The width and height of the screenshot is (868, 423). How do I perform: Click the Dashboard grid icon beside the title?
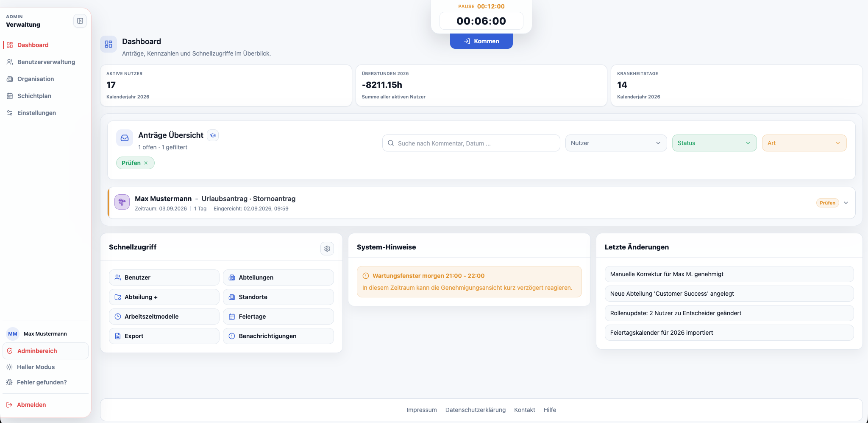(108, 44)
